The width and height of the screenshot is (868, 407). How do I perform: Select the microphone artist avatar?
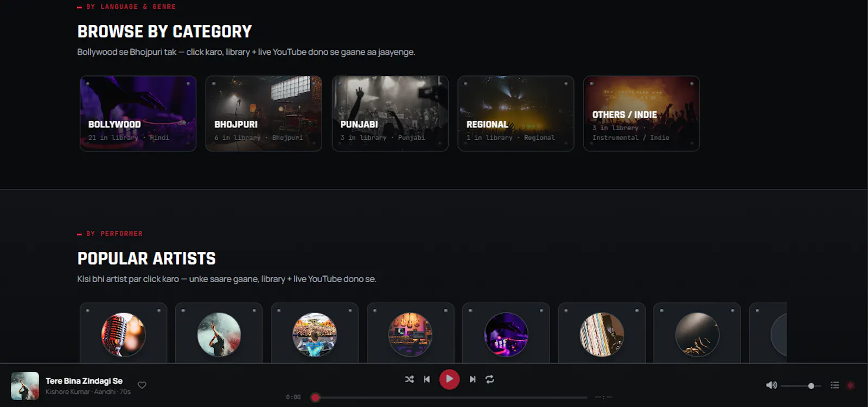pos(123,334)
